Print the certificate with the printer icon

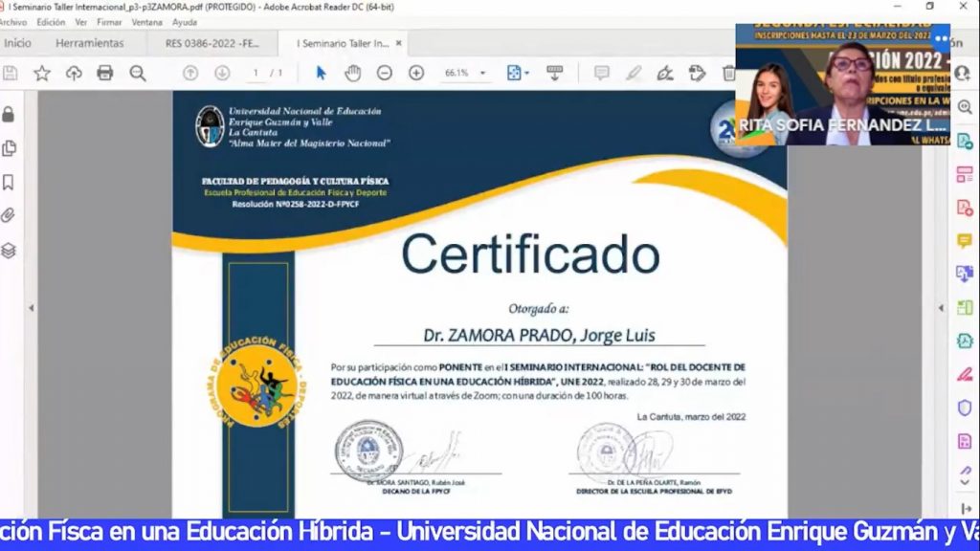point(105,73)
